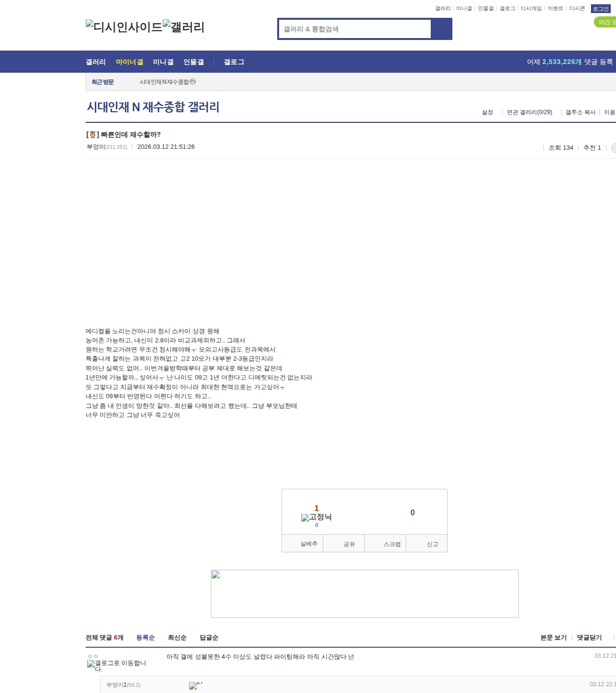Toggle the 야간 모드 night mode button

coord(606,22)
